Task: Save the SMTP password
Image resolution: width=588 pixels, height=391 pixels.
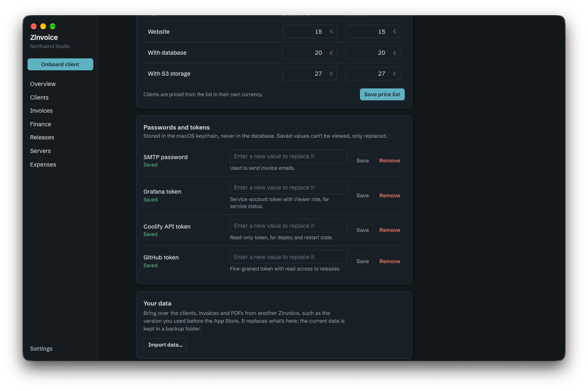Action: pos(362,160)
